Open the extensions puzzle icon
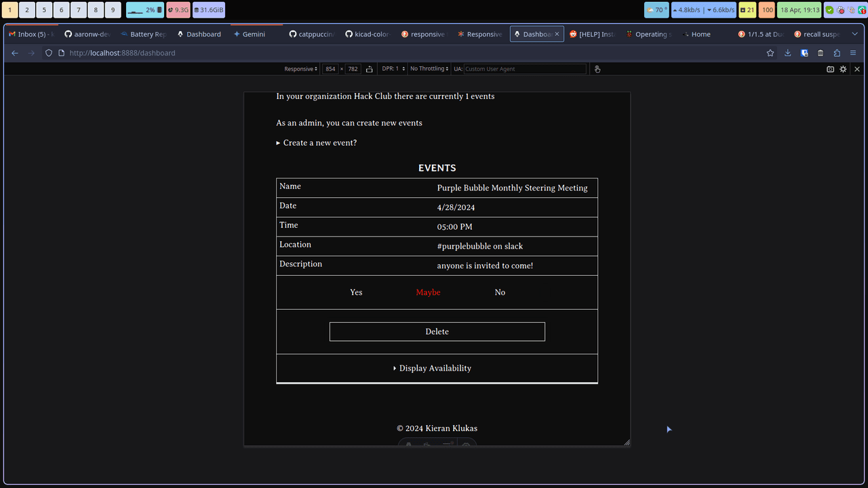Image resolution: width=868 pixels, height=488 pixels. pos(837,53)
